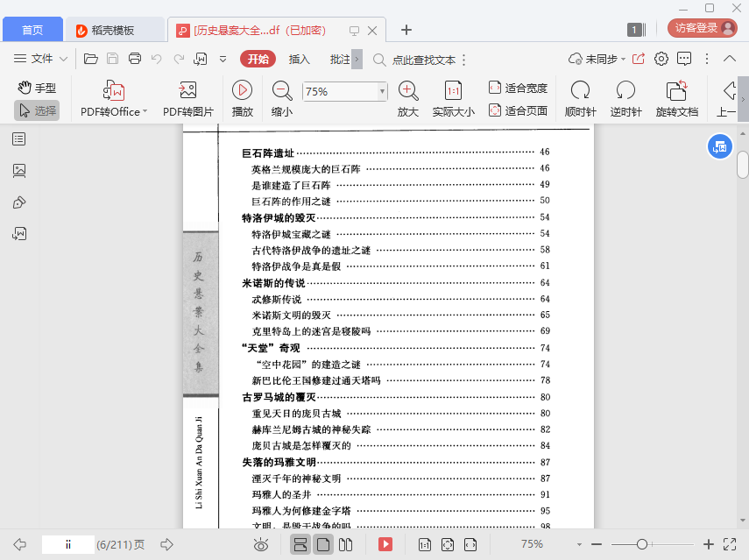The image size is (749, 560).
Task: Expand the quick access toolbar dropdown
Action: [223, 60]
